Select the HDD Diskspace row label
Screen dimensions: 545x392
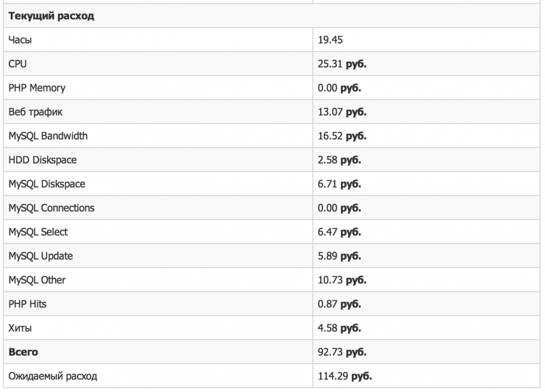pyautogui.click(x=43, y=160)
